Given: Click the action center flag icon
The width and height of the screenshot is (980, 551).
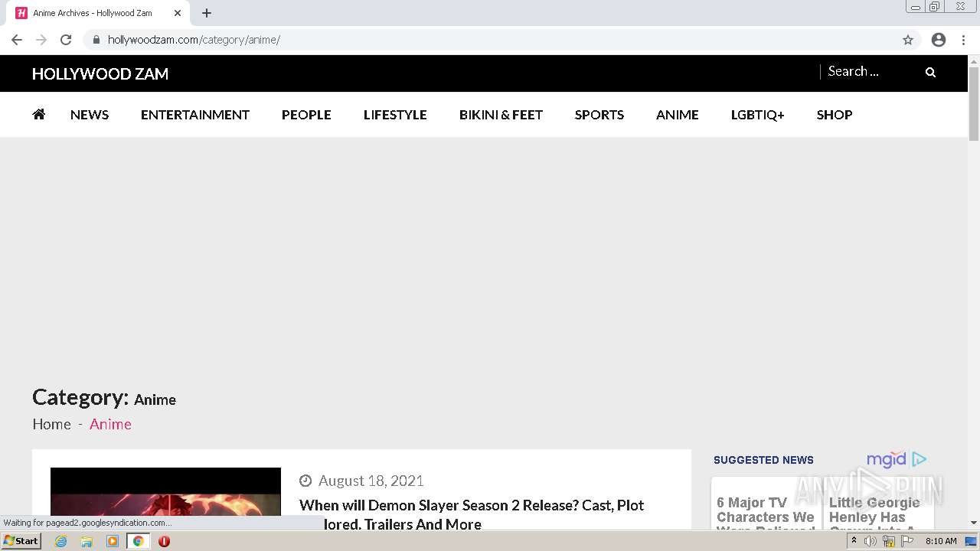Looking at the screenshot, I should pyautogui.click(x=907, y=541).
